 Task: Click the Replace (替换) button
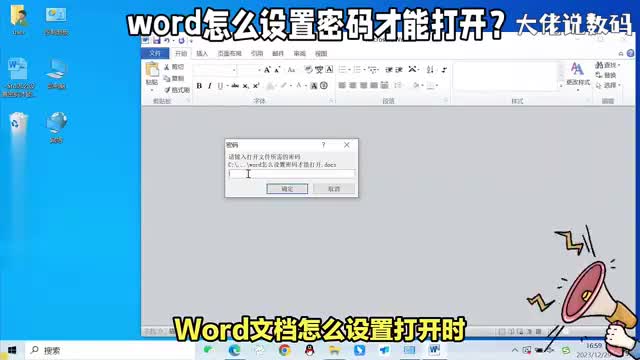coord(606,75)
